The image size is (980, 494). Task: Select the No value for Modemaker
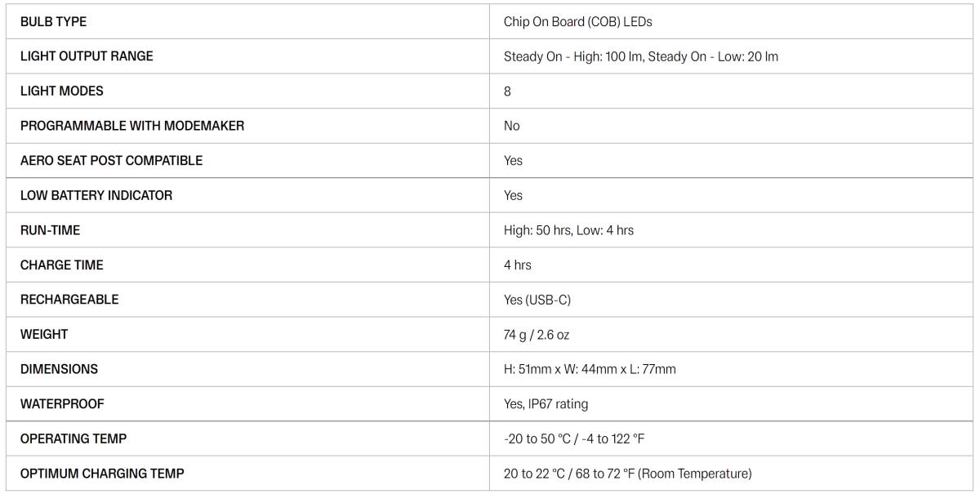[512, 126]
